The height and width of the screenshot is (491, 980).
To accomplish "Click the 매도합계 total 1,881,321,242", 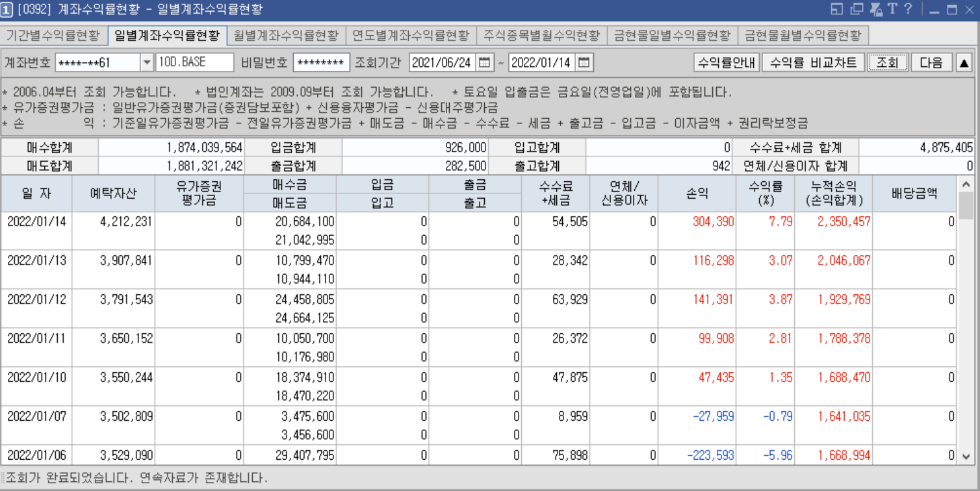I will [x=205, y=166].
